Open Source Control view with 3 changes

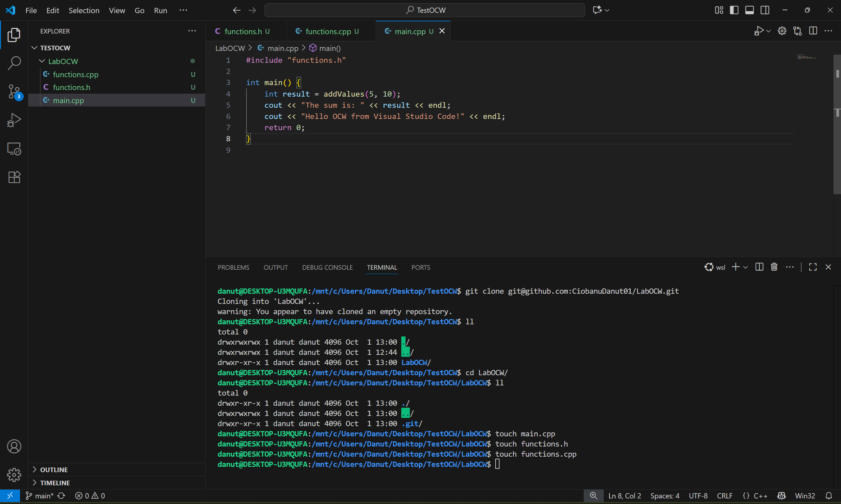pyautogui.click(x=14, y=92)
